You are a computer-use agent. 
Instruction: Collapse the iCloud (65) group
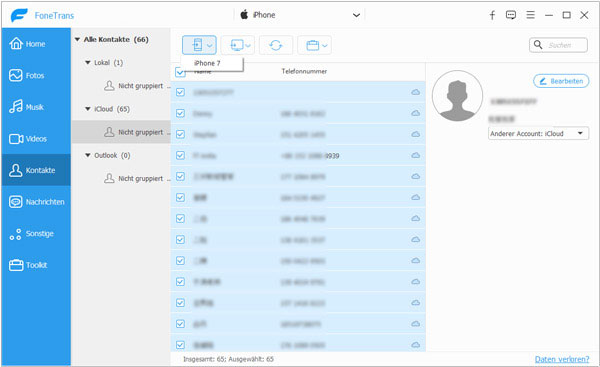(x=88, y=109)
